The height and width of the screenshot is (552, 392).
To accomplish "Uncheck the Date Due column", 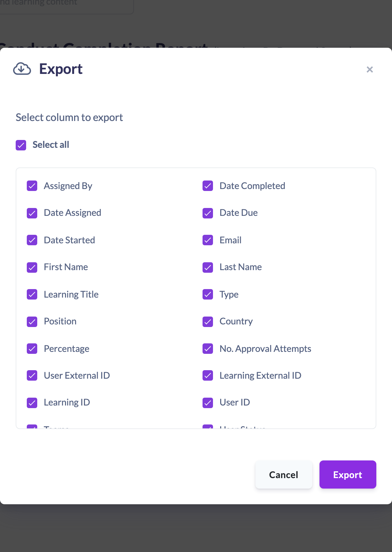I will (x=208, y=213).
